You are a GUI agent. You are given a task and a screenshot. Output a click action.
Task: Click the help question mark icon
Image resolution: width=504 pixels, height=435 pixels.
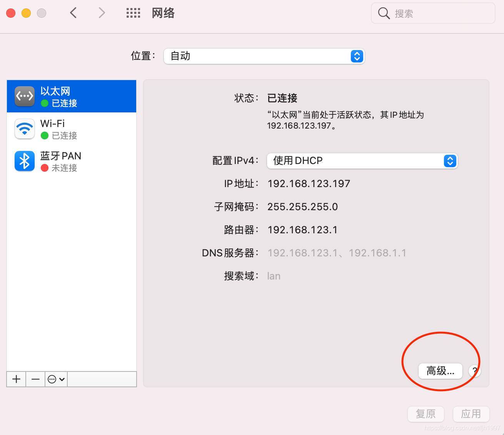click(x=475, y=371)
